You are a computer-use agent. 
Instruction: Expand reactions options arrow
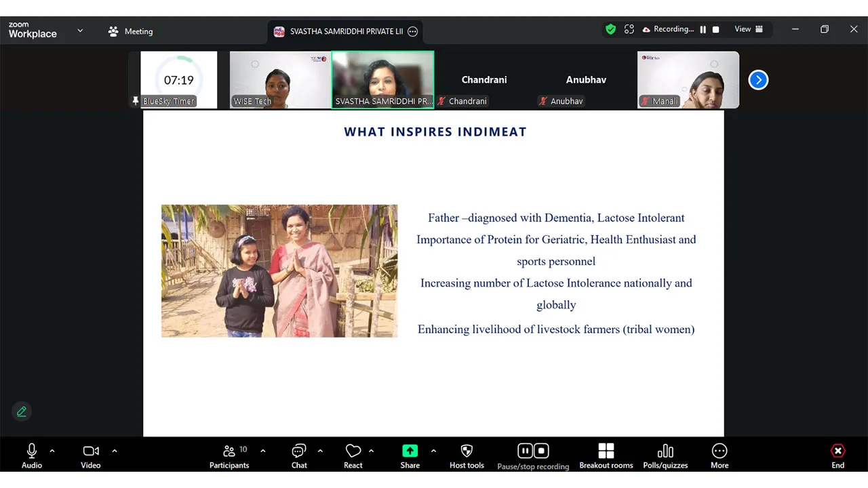pos(371,451)
